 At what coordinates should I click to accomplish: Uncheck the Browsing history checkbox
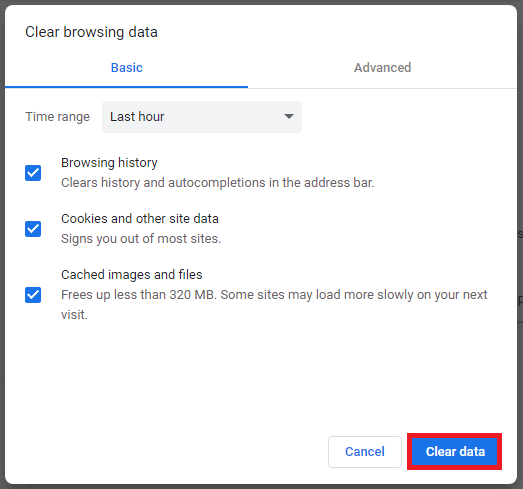coord(33,173)
